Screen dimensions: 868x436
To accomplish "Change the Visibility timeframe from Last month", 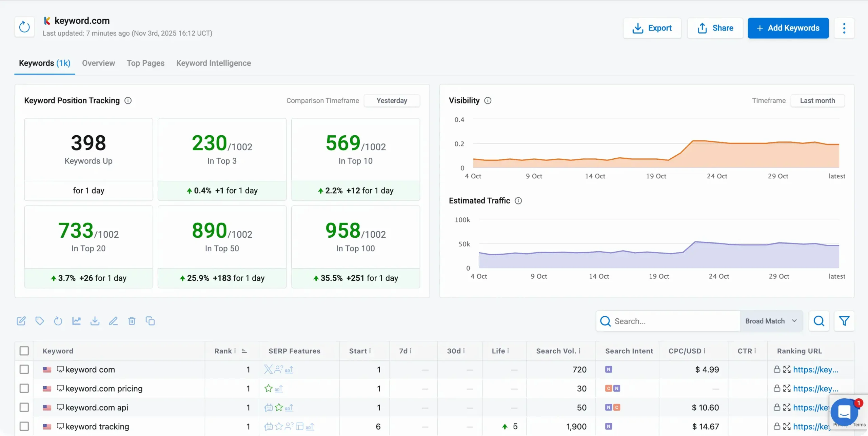I will [x=817, y=100].
